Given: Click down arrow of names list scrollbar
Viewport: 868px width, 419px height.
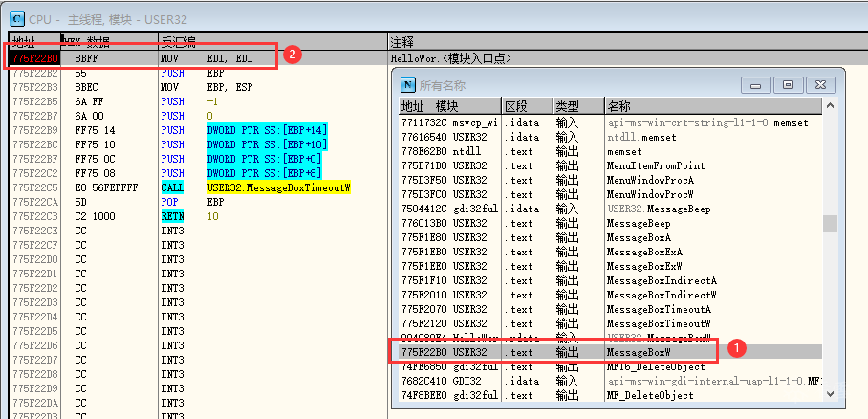Looking at the screenshot, I should (x=830, y=395).
